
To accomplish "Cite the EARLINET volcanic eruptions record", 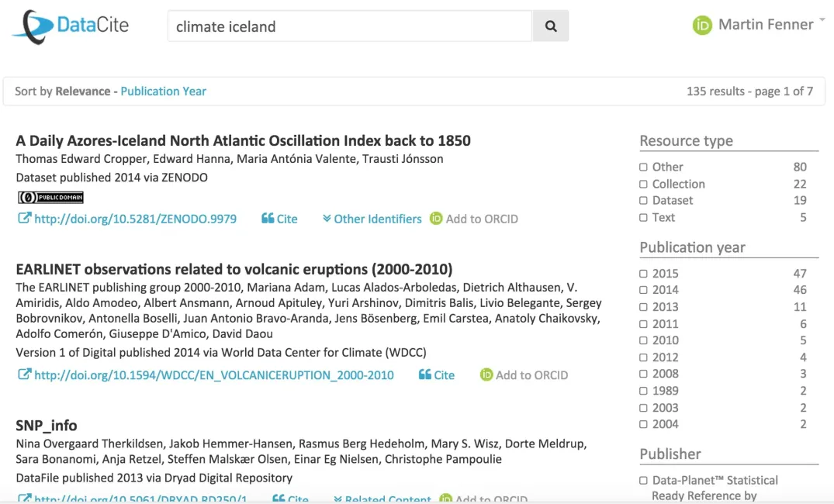I will click(437, 375).
